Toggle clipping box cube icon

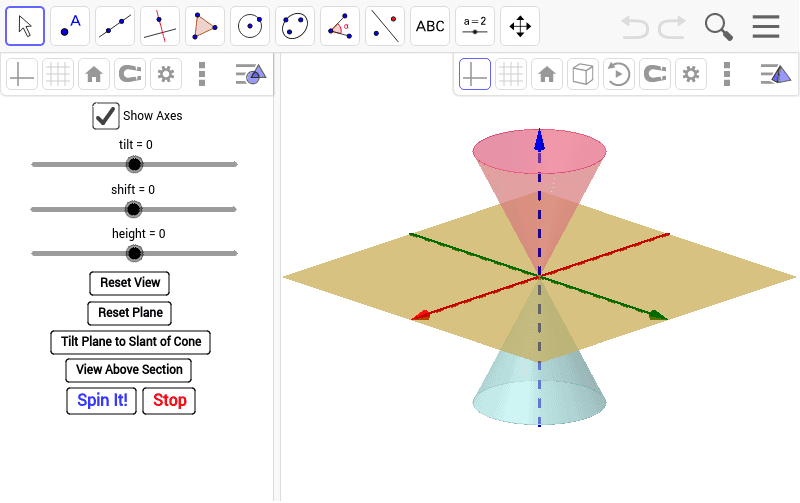(x=583, y=74)
